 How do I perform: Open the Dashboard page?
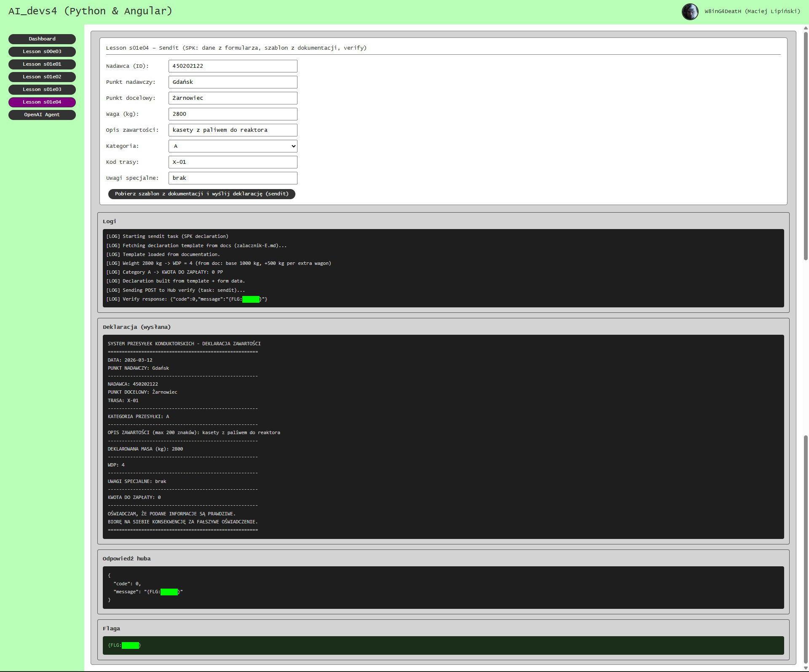point(42,39)
